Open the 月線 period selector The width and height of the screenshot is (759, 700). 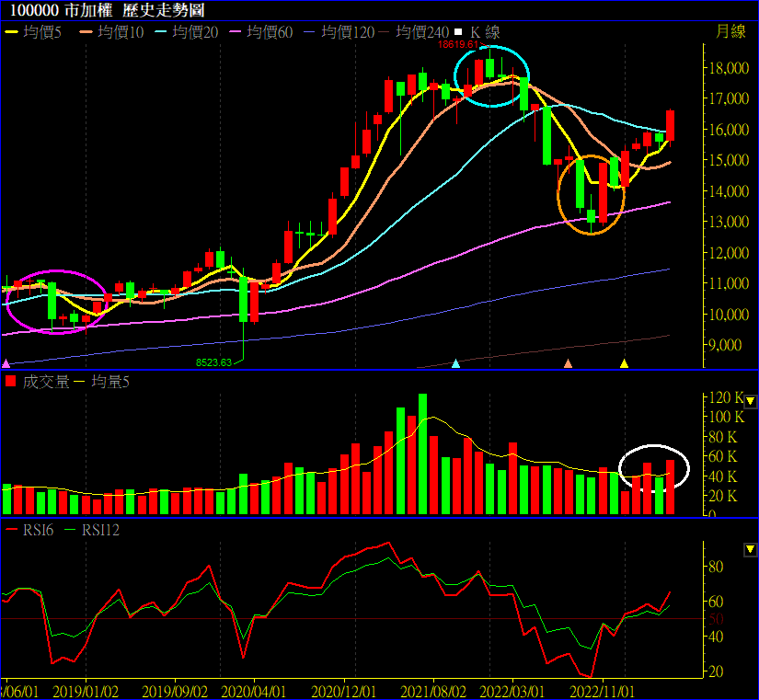[730, 32]
